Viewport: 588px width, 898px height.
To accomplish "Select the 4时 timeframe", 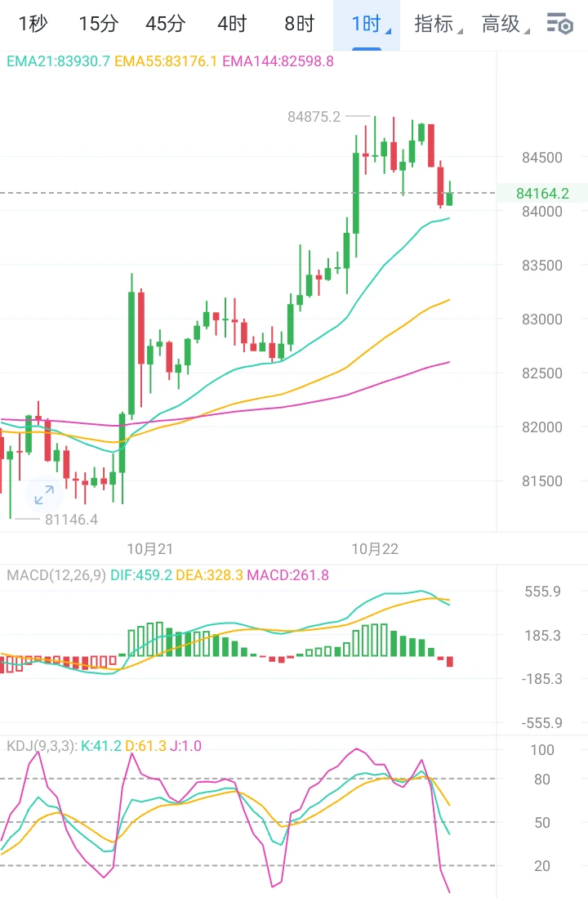I will click(232, 24).
